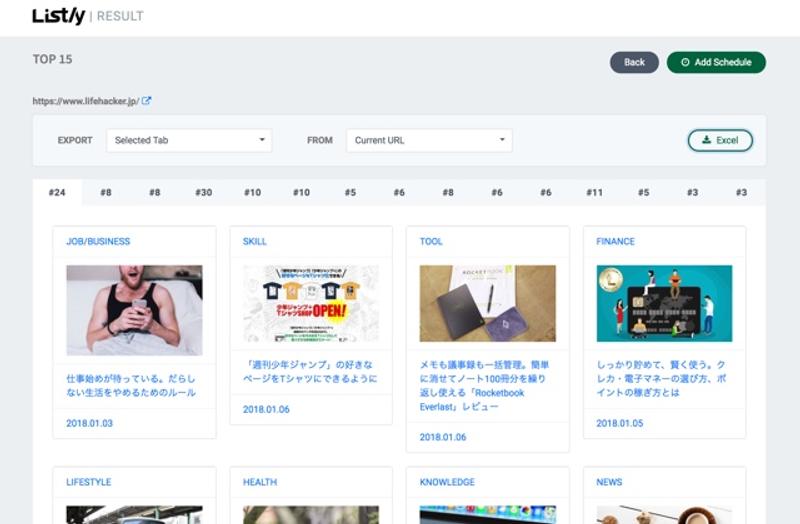800x524 pixels.
Task: Open the credit card finance illustration thumbnail
Action: [664, 303]
